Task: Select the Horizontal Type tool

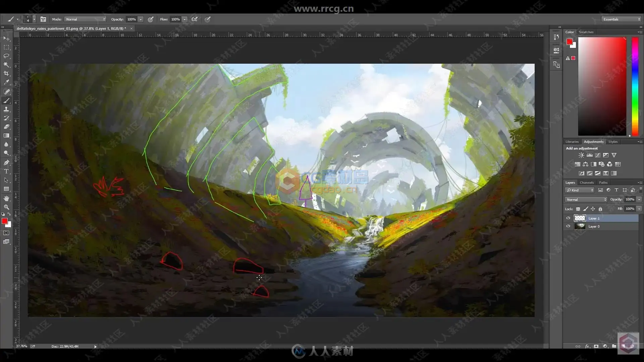Action: (x=6, y=171)
